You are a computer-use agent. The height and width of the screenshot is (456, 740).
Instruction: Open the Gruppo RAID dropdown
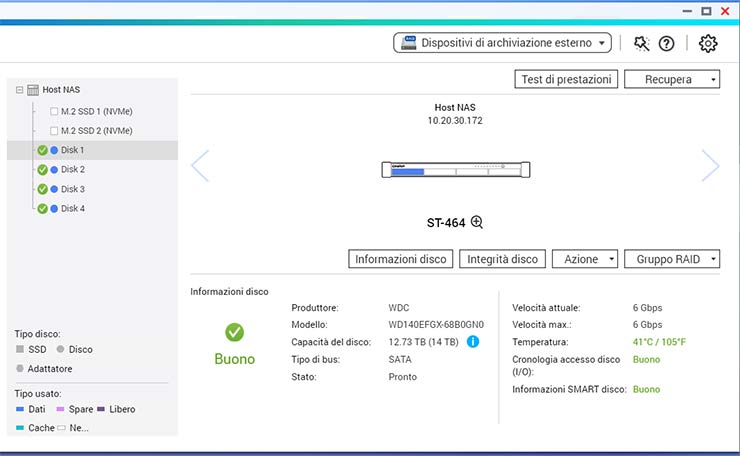(672, 259)
